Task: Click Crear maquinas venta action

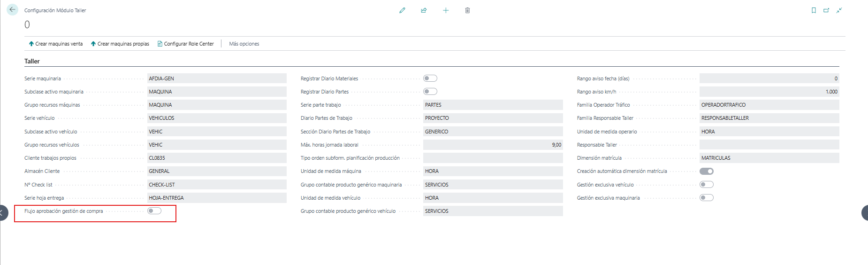Action: point(56,44)
